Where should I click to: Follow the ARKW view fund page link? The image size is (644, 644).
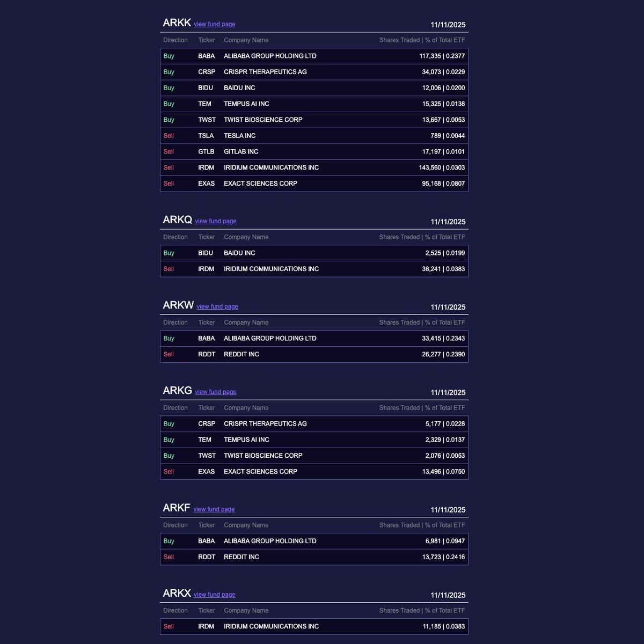click(217, 306)
